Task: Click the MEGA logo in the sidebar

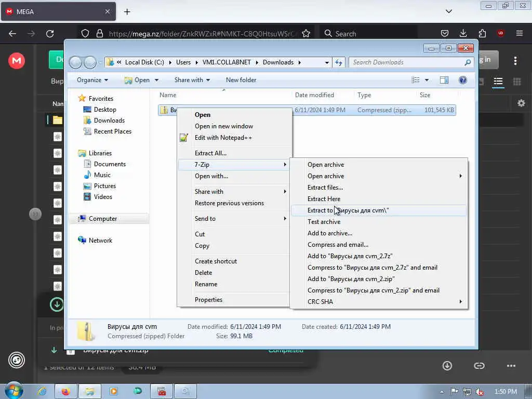Action: pyautogui.click(x=16, y=61)
